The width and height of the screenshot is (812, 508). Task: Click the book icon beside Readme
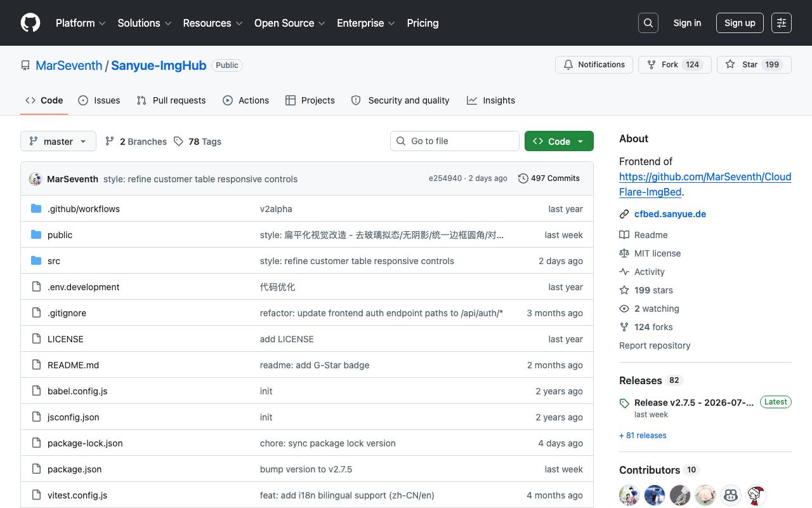(x=624, y=235)
